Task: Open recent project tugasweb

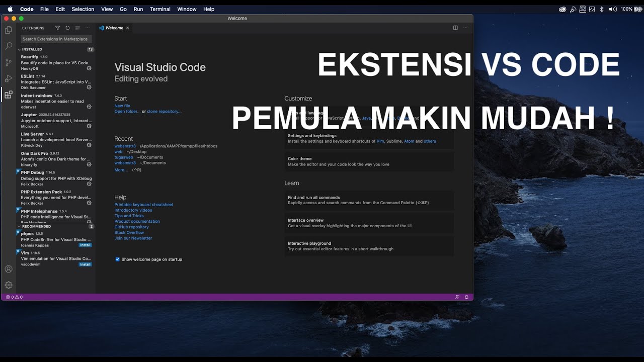Action: 124,157
